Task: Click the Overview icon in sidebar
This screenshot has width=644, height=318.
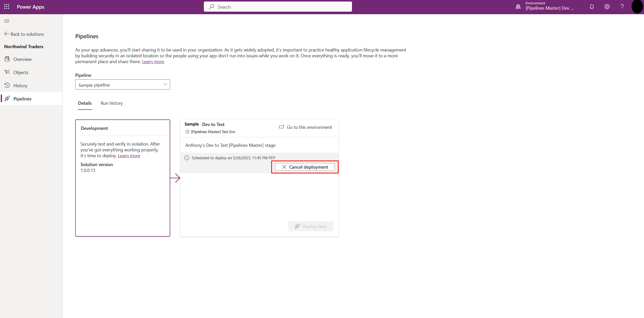Action: (7, 59)
